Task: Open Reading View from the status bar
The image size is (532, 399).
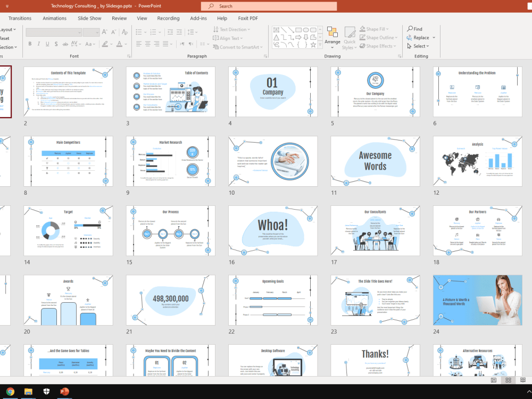Action: 523,380
